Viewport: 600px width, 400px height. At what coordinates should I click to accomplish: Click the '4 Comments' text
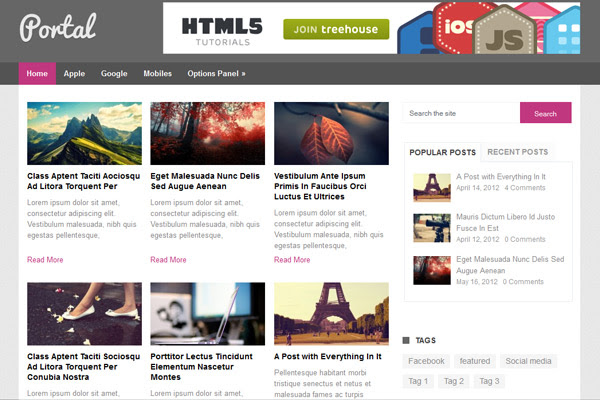525,188
